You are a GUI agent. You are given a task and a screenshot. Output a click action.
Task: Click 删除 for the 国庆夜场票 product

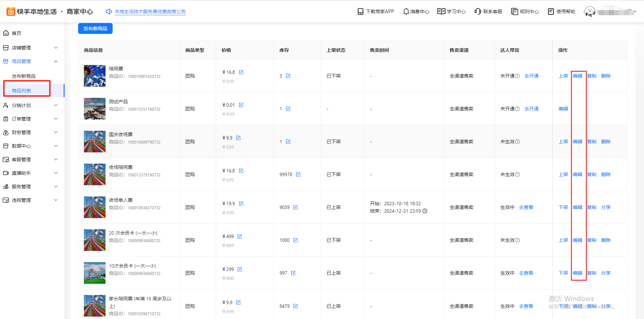coord(606,142)
